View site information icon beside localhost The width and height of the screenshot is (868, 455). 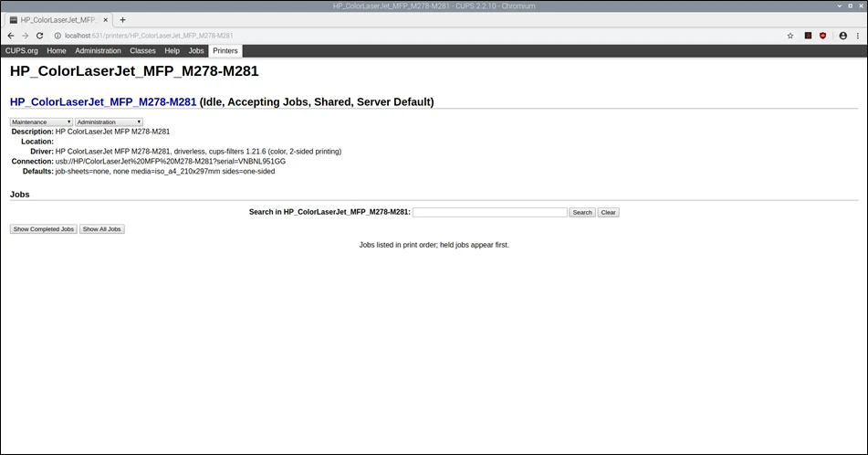coord(57,36)
